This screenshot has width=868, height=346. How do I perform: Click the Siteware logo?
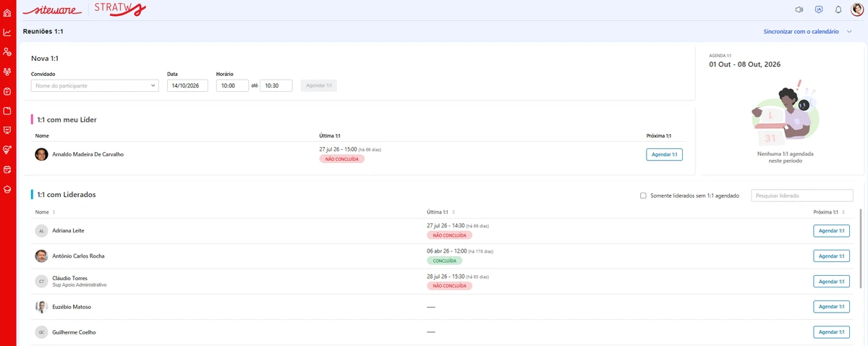coord(52,10)
